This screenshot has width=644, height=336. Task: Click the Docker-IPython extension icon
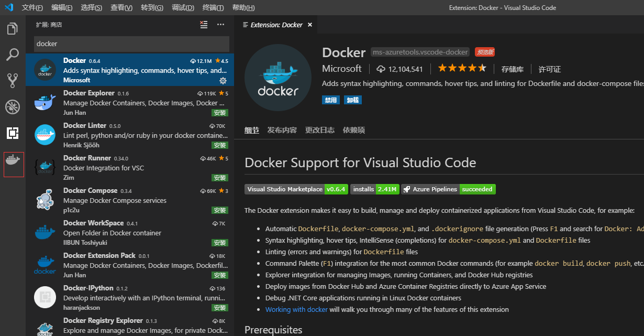(45, 297)
